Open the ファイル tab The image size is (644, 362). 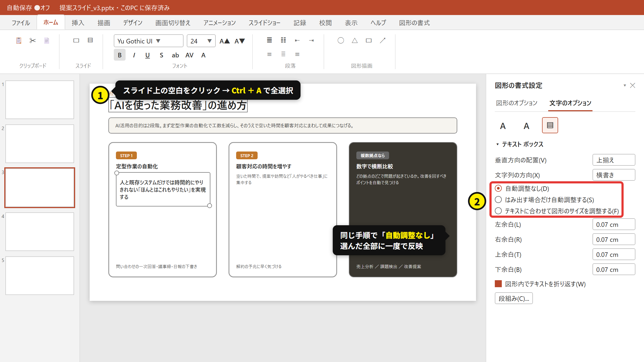[21, 23]
